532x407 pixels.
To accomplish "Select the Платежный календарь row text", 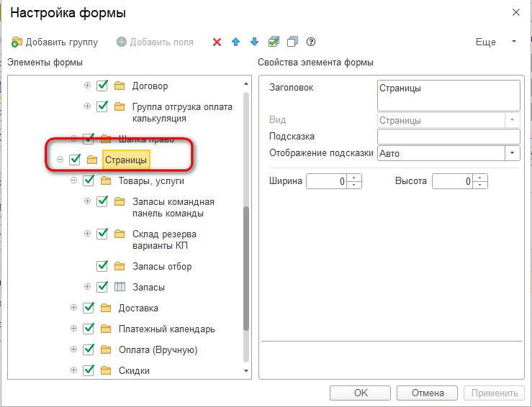I will pos(166,329).
